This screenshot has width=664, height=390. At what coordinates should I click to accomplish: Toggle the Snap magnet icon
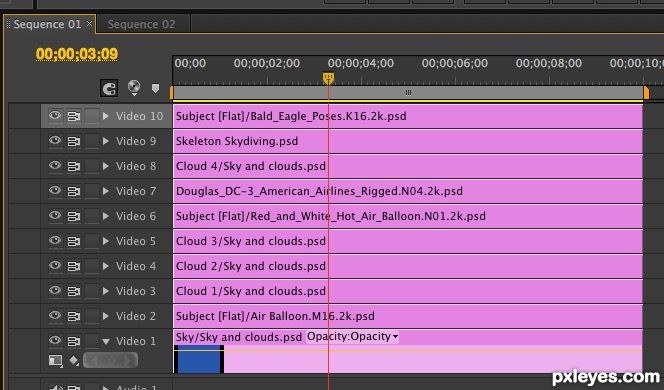(x=109, y=88)
